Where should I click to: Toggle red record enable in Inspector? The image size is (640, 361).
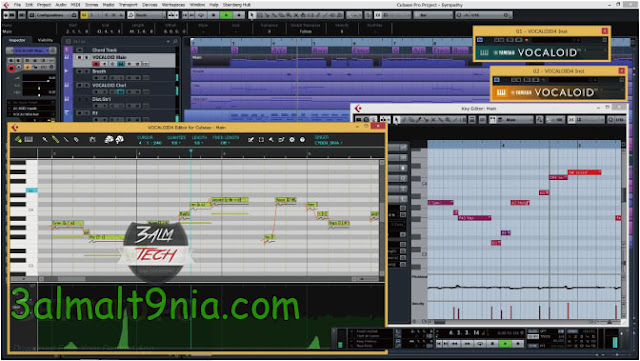pos(11,68)
